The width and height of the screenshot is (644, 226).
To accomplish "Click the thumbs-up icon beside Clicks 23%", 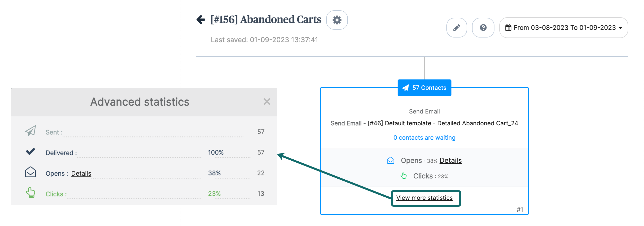I will pos(405,176).
